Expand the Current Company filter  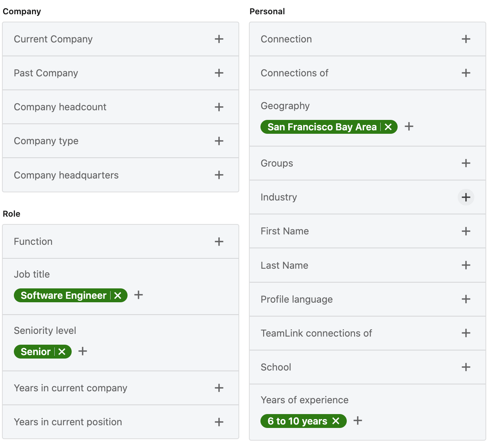[219, 39]
